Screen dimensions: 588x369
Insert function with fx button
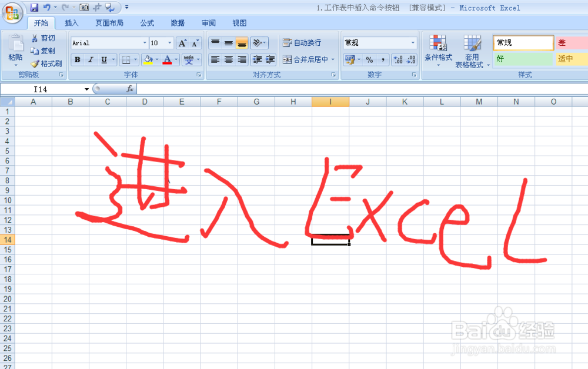(x=130, y=89)
